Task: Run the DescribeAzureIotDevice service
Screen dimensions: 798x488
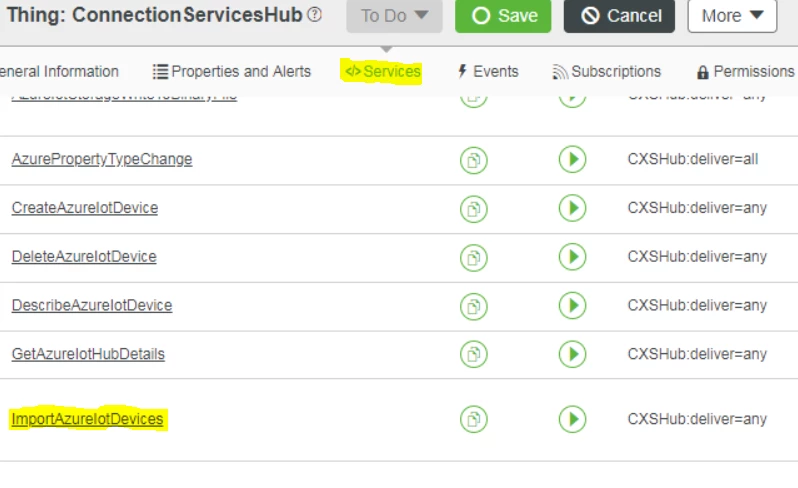Action: (x=573, y=305)
